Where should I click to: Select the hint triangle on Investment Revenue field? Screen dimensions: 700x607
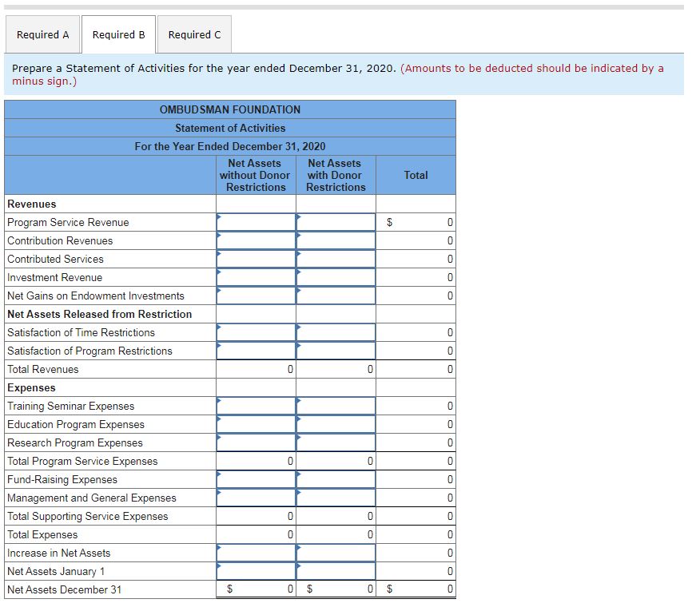218,272
